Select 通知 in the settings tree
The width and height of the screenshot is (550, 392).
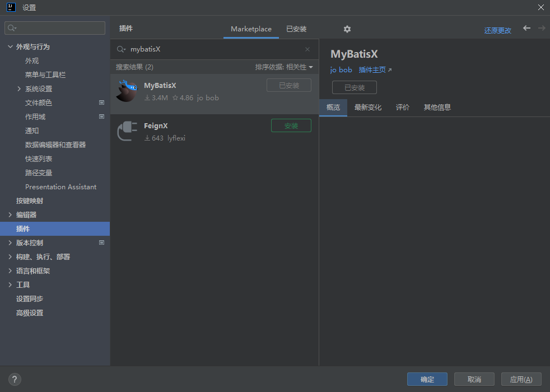tap(32, 131)
